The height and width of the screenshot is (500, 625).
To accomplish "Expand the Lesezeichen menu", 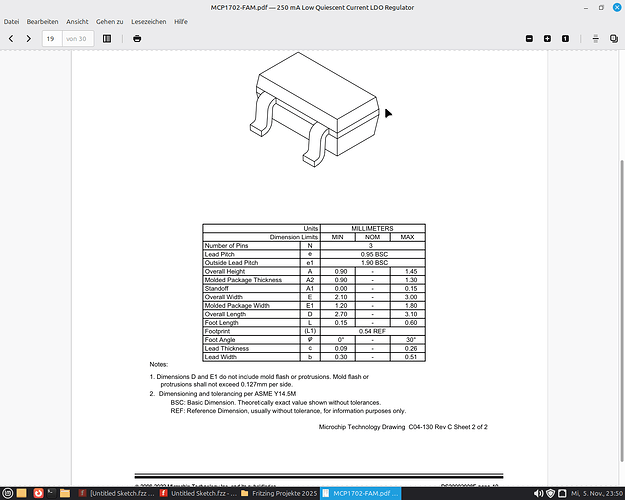I will (x=148, y=21).
